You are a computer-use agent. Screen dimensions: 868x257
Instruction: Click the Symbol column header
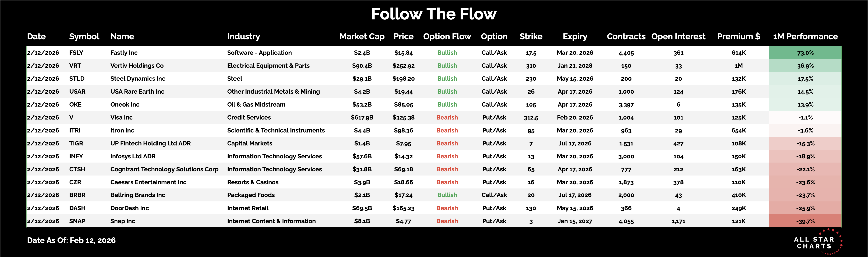pos(84,36)
